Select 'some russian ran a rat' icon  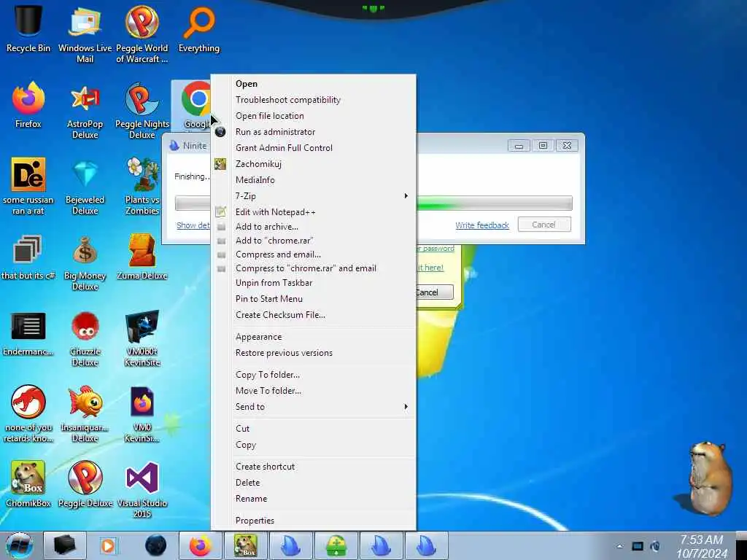(28, 186)
